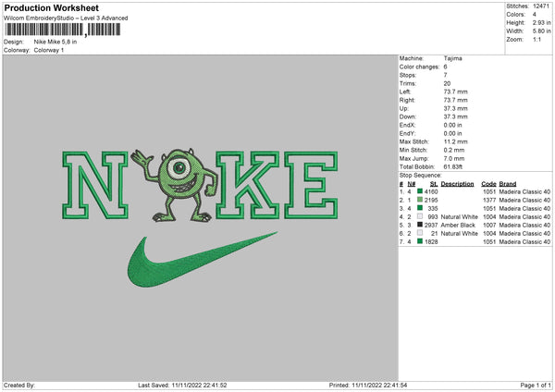555x392 pixels.
Task: Click Zoom value 1:1
Action: coord(536,39)
